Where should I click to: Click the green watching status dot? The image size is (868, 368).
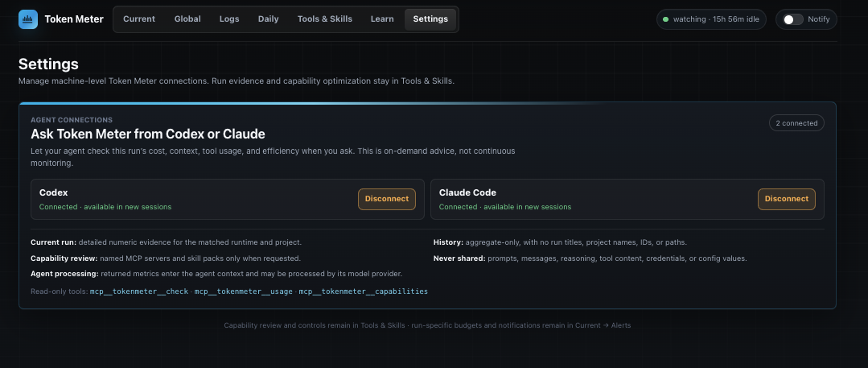coord(666,19)
